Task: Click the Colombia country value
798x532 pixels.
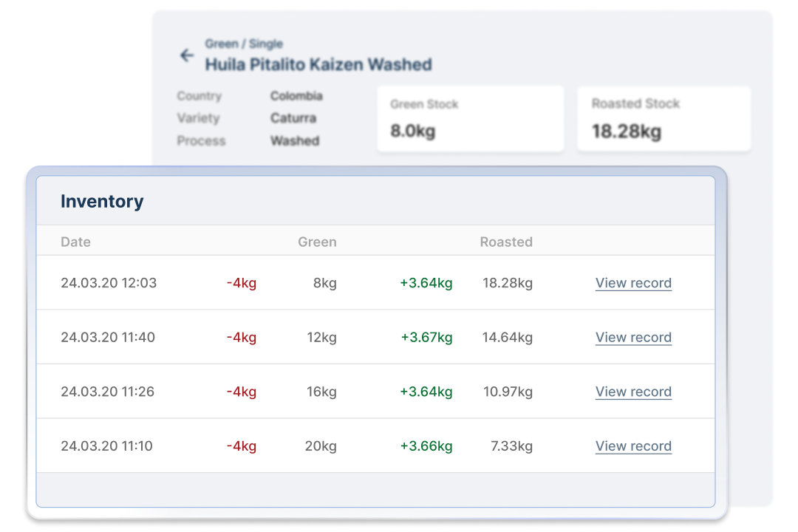Action: 296,96
